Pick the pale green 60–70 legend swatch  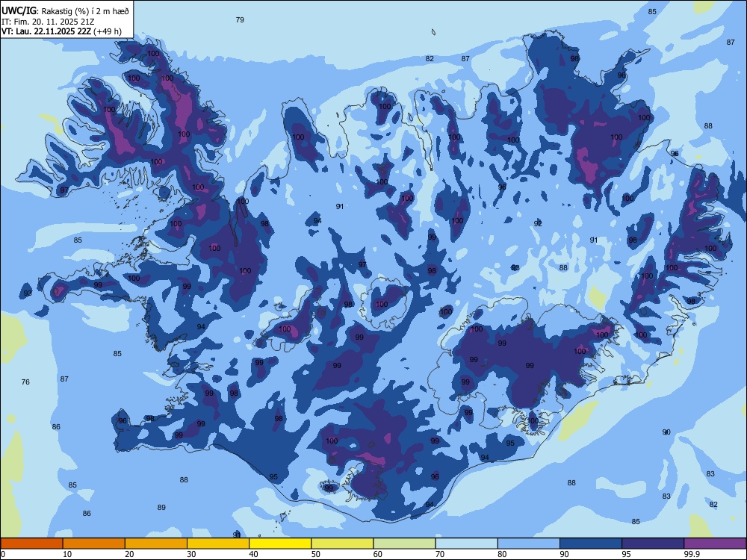click(404, 544)
